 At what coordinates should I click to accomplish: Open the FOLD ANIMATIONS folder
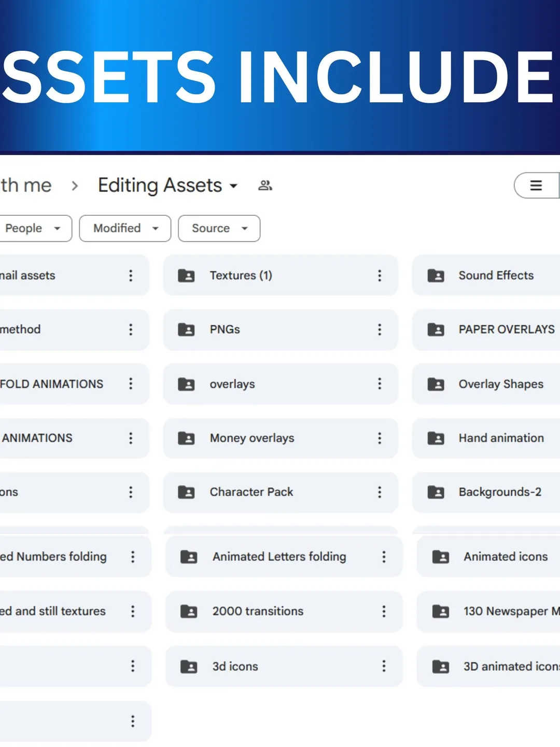pos(74,384)
